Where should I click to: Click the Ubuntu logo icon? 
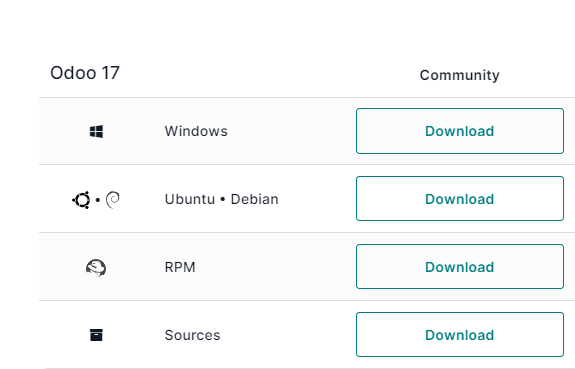coord(81,200)
